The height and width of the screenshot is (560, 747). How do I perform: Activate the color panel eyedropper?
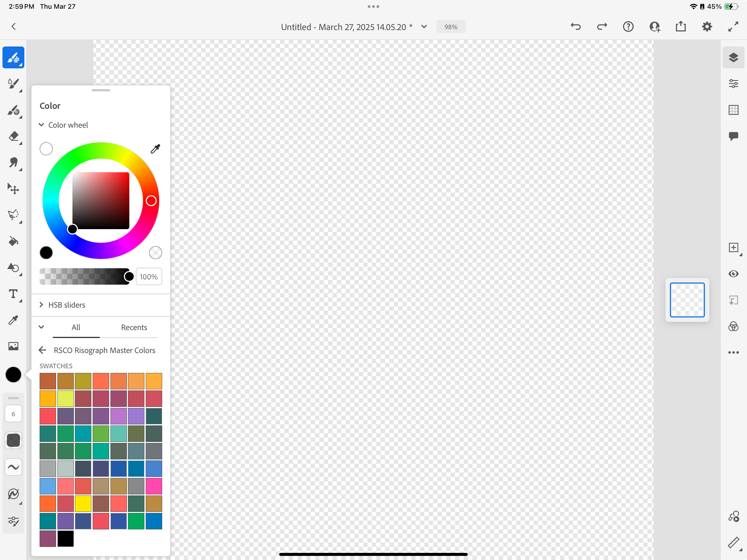click(155, 149)
